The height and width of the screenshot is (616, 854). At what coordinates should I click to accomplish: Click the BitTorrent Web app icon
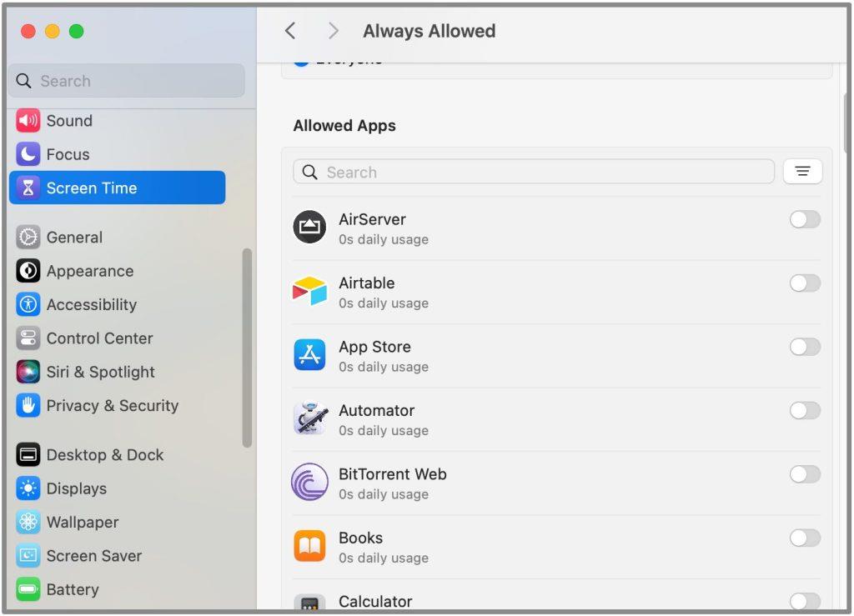pos(309,482)
